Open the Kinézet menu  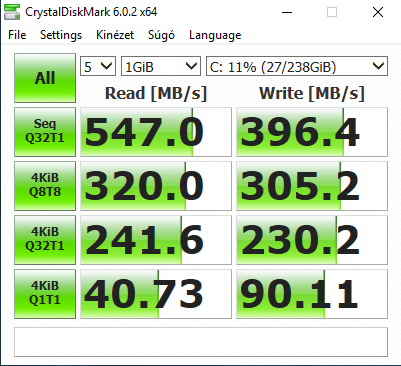[115, 35]
